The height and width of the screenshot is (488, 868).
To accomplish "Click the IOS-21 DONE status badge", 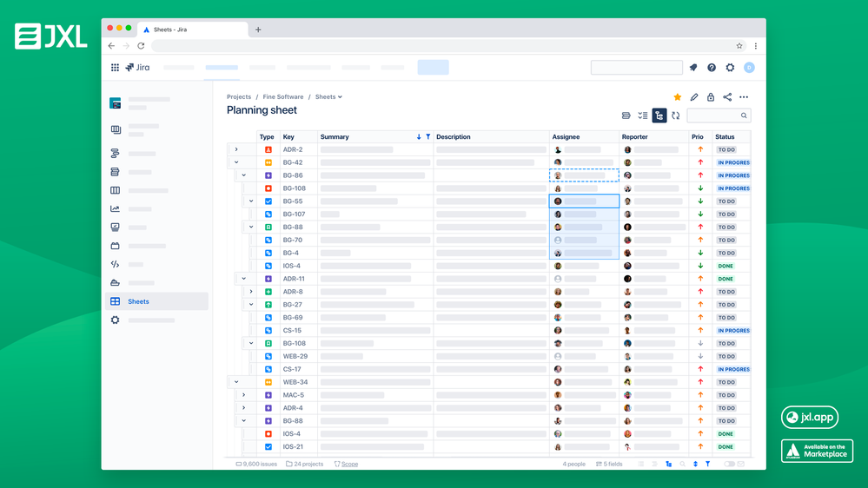I will [726, 447].
